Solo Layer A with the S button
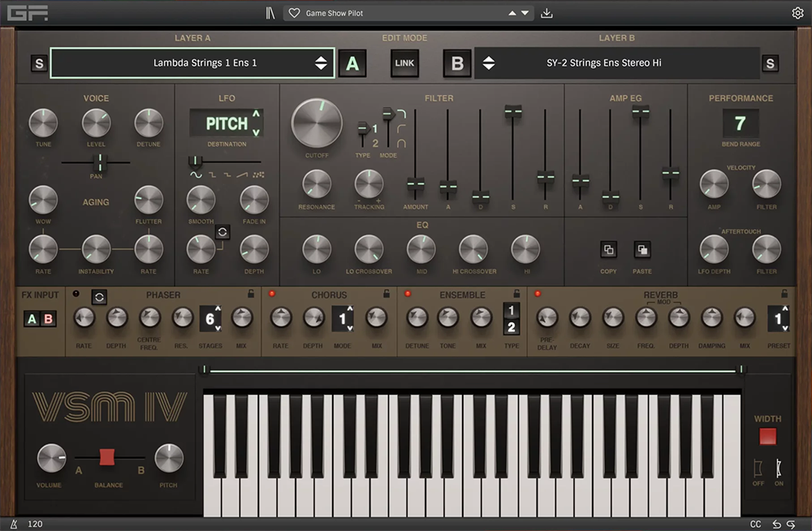Viewport: 812px width, 531px height. pos(39,63)
